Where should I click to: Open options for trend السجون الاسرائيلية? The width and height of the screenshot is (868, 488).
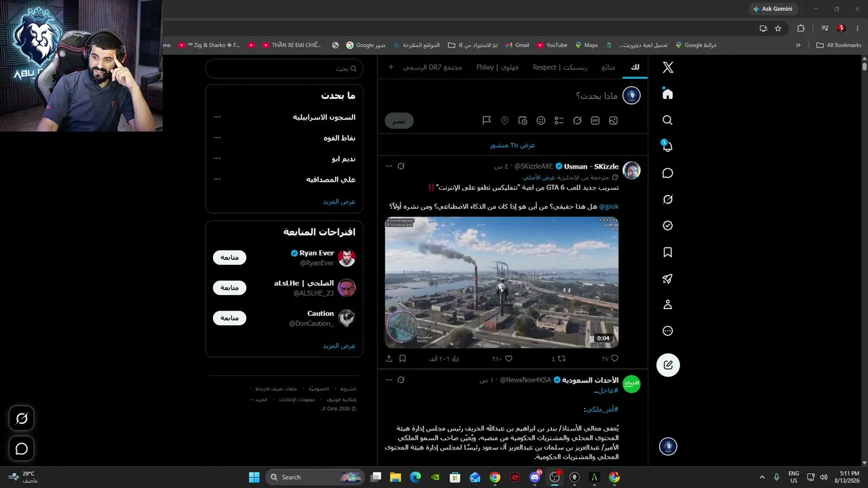click(x=217, y=117)
